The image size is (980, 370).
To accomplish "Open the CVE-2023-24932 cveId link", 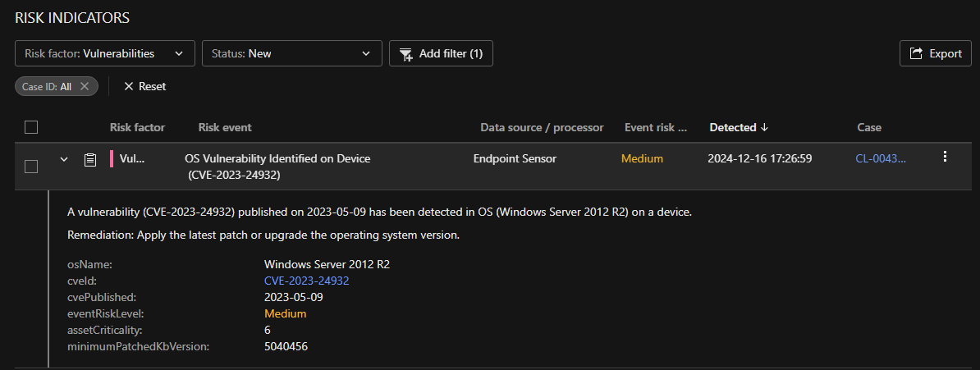I will pos(306,281).
